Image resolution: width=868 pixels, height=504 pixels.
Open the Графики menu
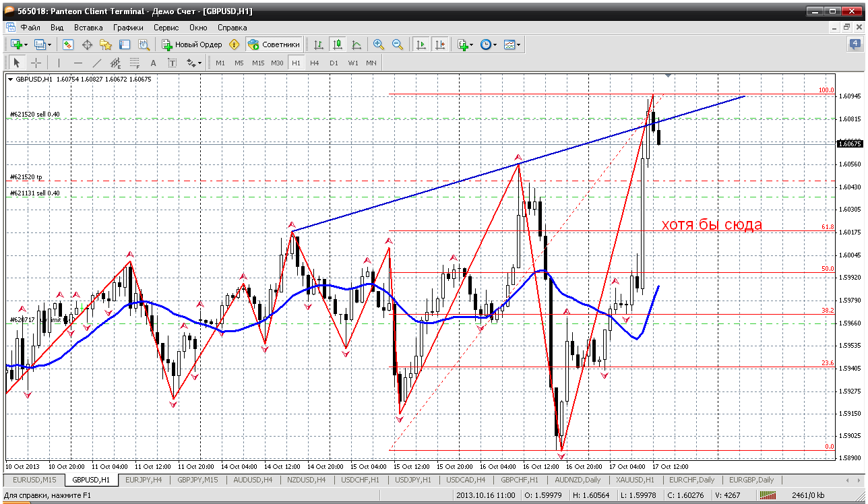pyautogui.click(x=128, y=28)
